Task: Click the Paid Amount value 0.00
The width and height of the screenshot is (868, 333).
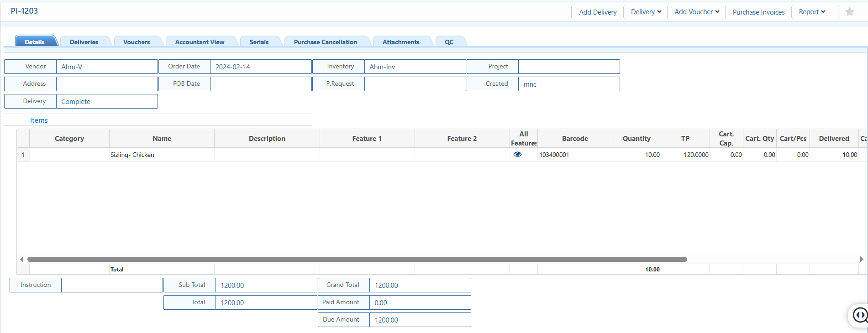Action: (420, 302)
